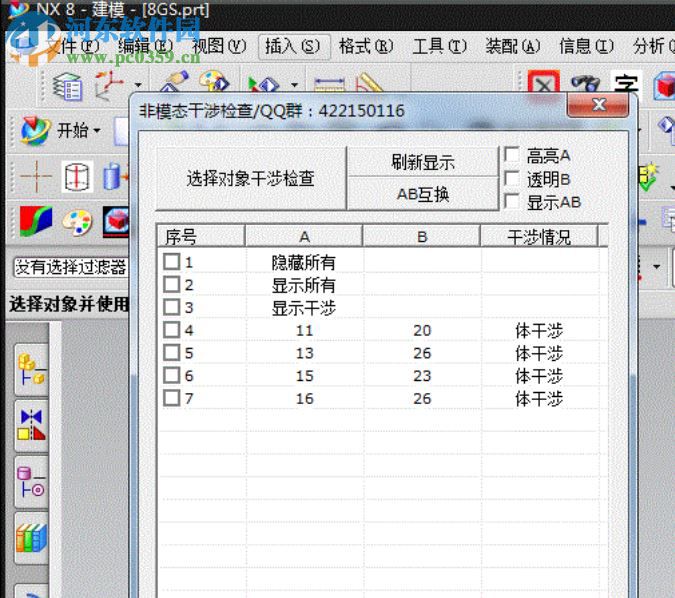675x598 pixels.
Task: Click the cylinder datum axis icon
Action: [x=77, y=177]
